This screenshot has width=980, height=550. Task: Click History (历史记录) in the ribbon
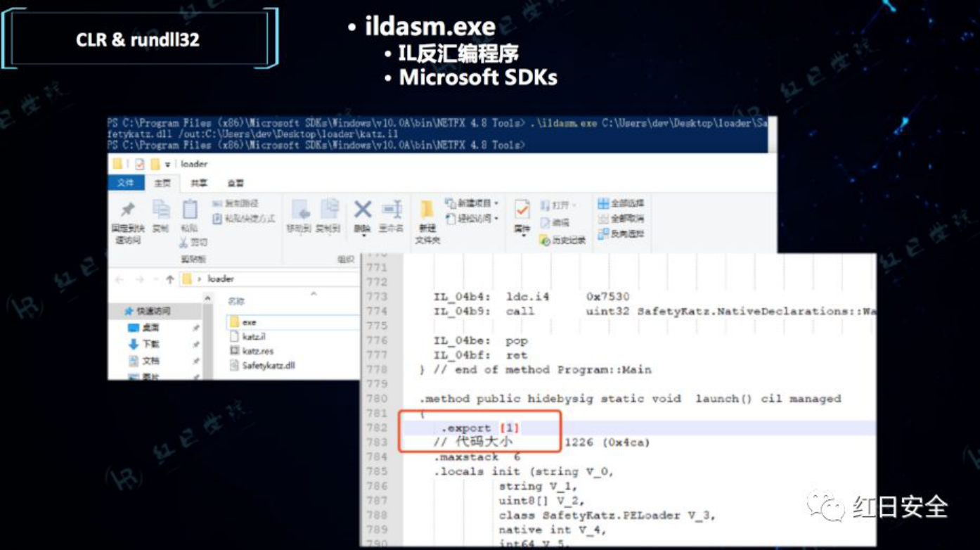pyautogui.click(x=562, y=241)
